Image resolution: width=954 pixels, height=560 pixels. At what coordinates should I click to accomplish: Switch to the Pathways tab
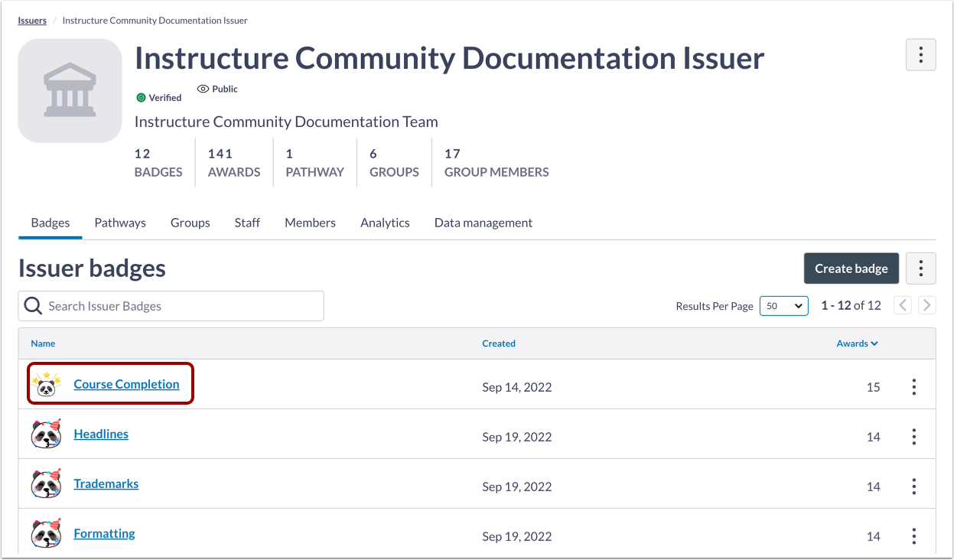[120, 223]
